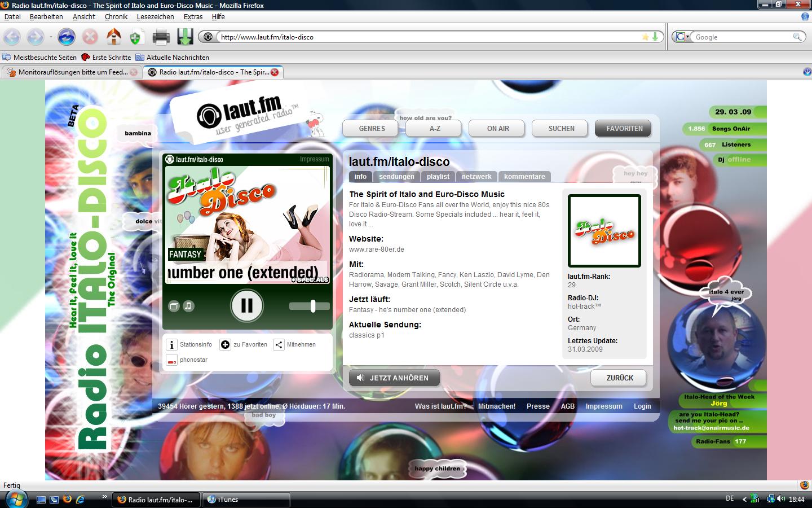Stop loading with the red X icon
The image size is (812, 508).
(90, 37)
